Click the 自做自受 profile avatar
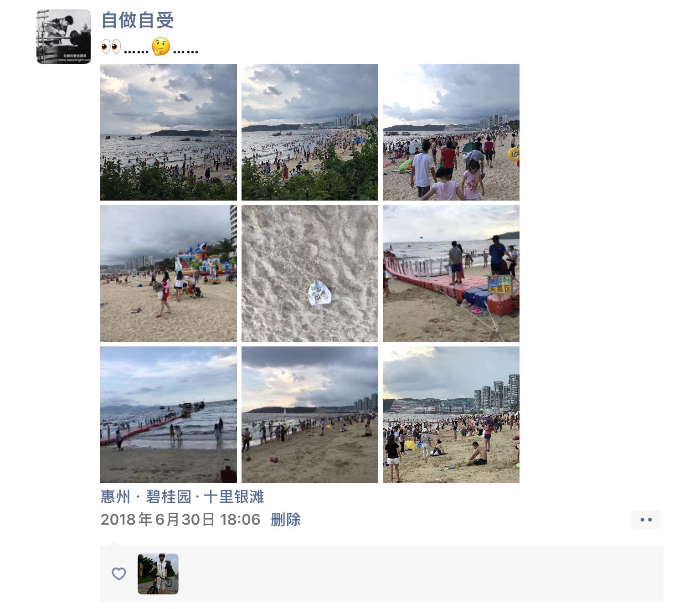The height and width of the screenshot is (609, 700). point(64,36)
